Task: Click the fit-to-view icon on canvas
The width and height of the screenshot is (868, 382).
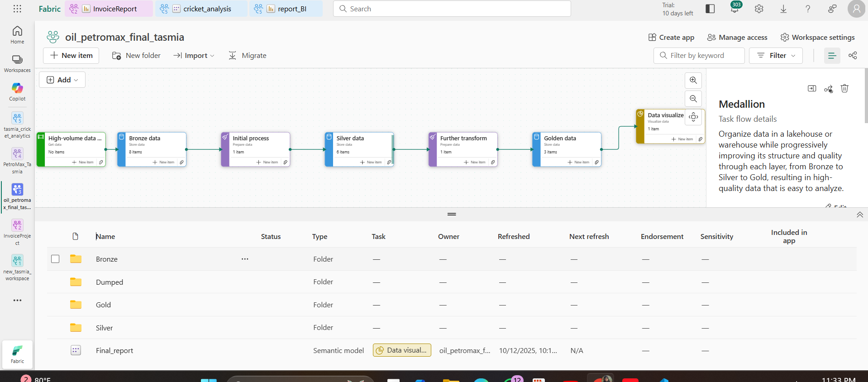Action: click(693, 117)
